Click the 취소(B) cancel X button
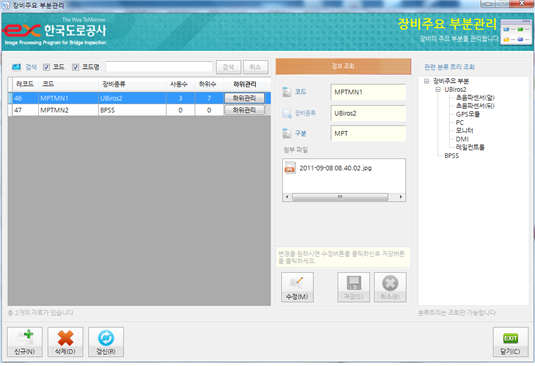 [390, 287]
